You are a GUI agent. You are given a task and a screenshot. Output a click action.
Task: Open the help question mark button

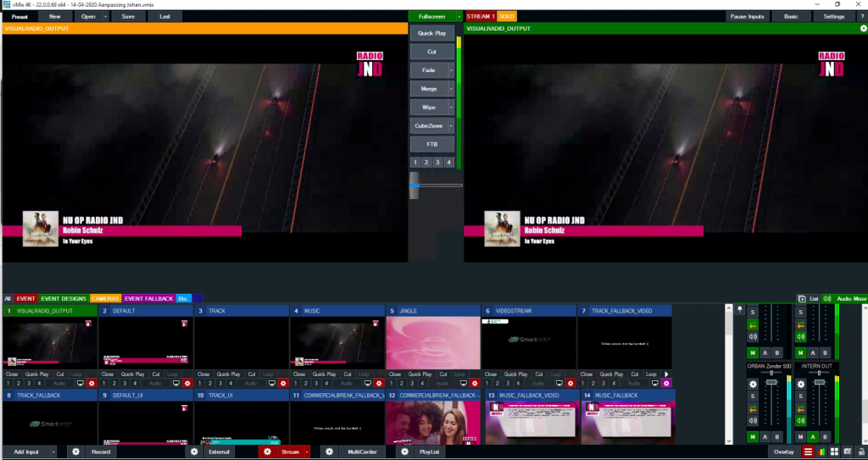[862, 17]
